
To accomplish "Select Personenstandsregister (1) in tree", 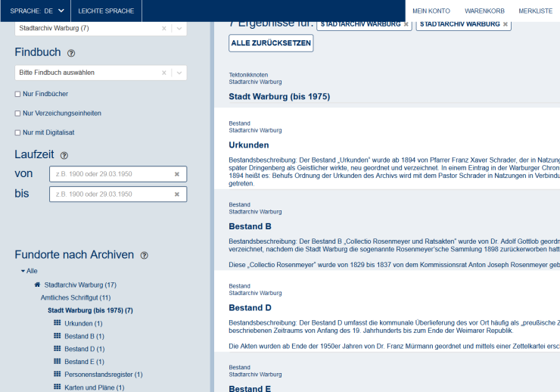I will (x=104, y=375).
